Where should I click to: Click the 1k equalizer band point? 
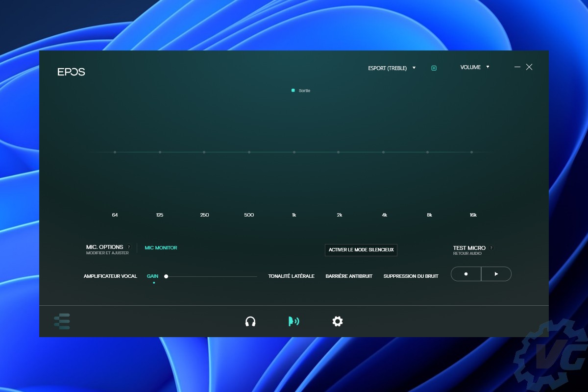tap(294, 152)
